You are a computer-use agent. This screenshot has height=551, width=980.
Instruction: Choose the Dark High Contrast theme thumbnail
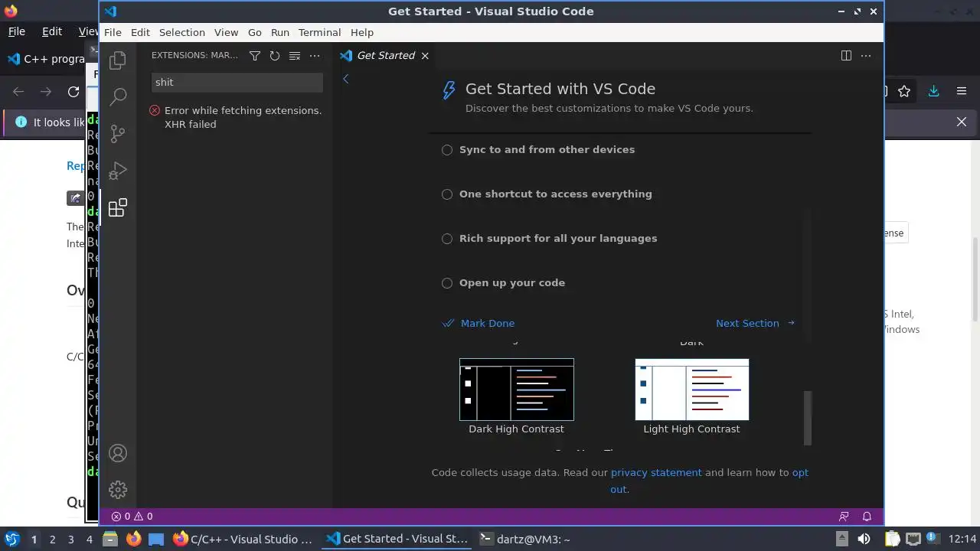coord(517,390)
